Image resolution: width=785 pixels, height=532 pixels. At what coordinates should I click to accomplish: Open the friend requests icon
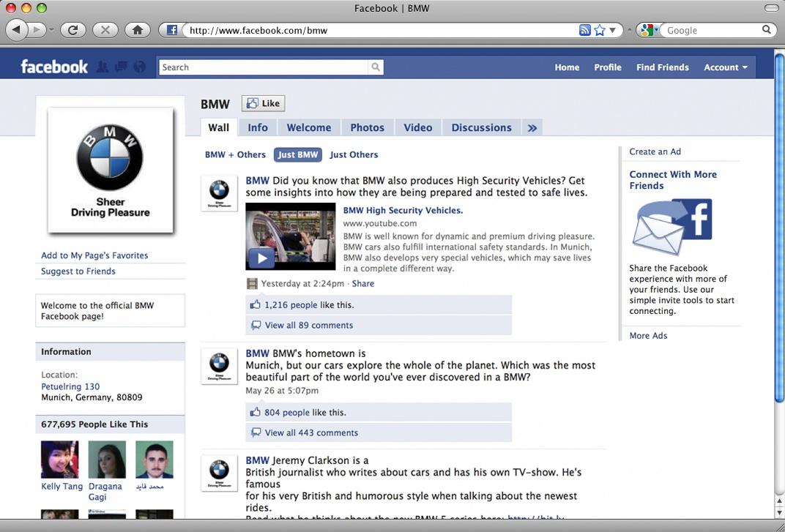pos(103,67)
